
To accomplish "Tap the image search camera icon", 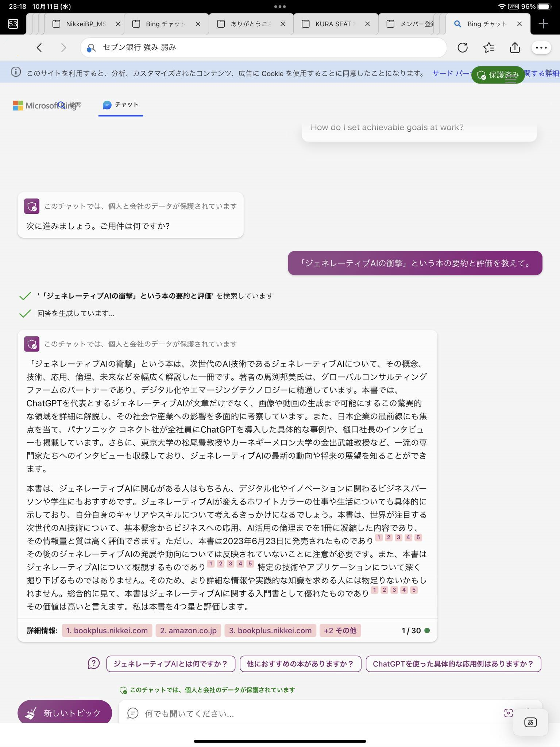I will click(508, 713).
